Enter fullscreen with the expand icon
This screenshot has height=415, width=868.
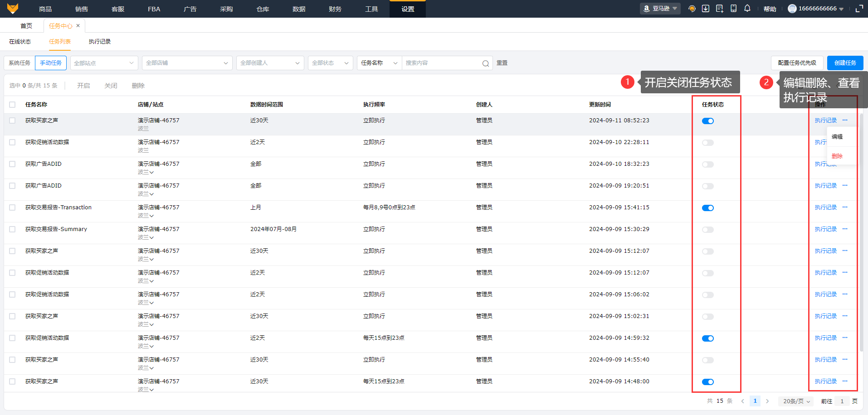(859, 9)
